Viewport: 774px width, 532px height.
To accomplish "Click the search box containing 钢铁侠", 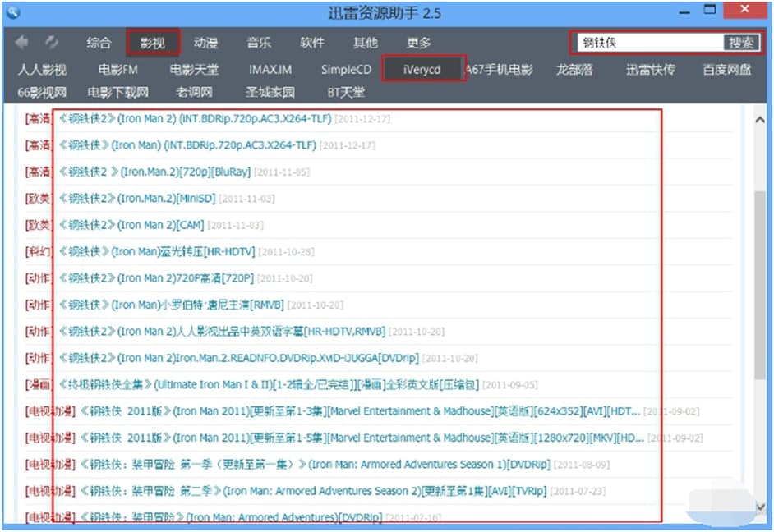I will 649,43.
